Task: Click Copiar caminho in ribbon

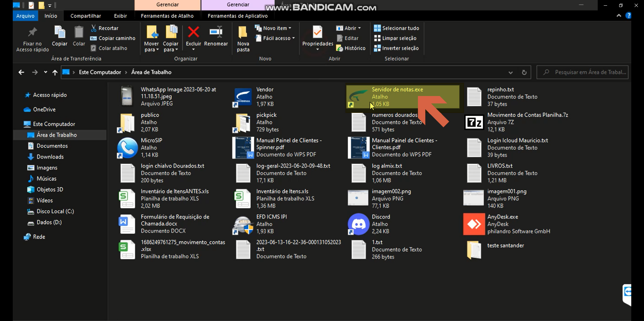Action: tap(113, 38)
